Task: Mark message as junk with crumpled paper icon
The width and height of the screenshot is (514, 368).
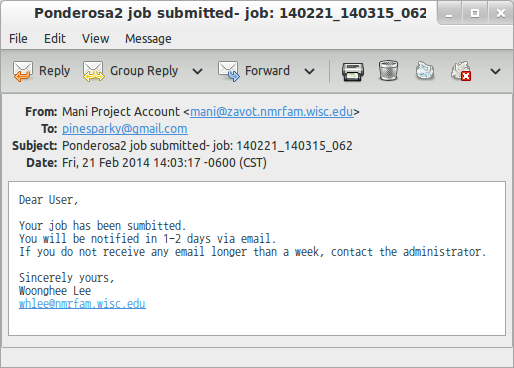Action: pos(425,70)
